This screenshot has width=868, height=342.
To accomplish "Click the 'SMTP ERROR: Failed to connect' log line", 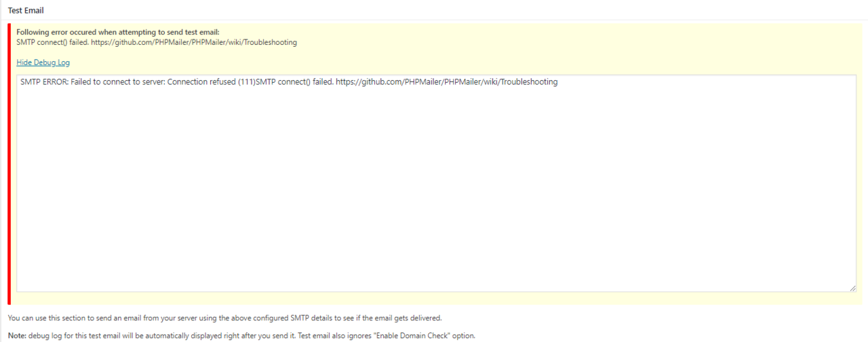I will [289, 82].
